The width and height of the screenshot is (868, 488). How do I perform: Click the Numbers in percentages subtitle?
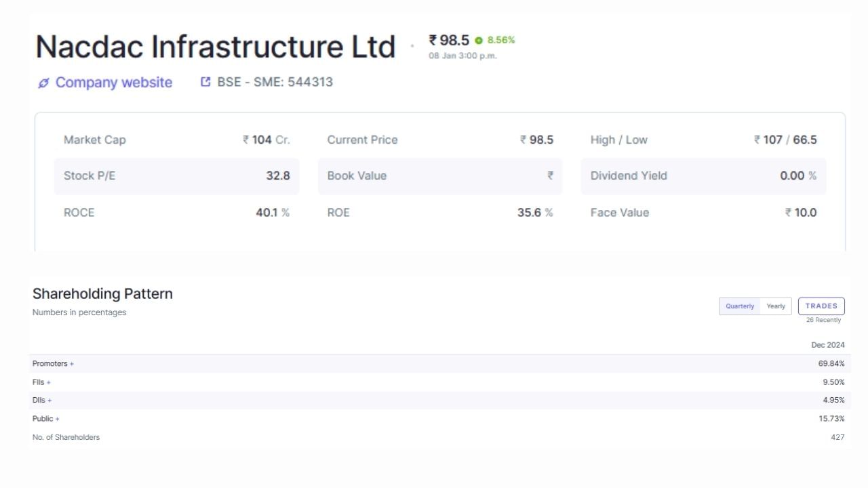coord(79,312)
